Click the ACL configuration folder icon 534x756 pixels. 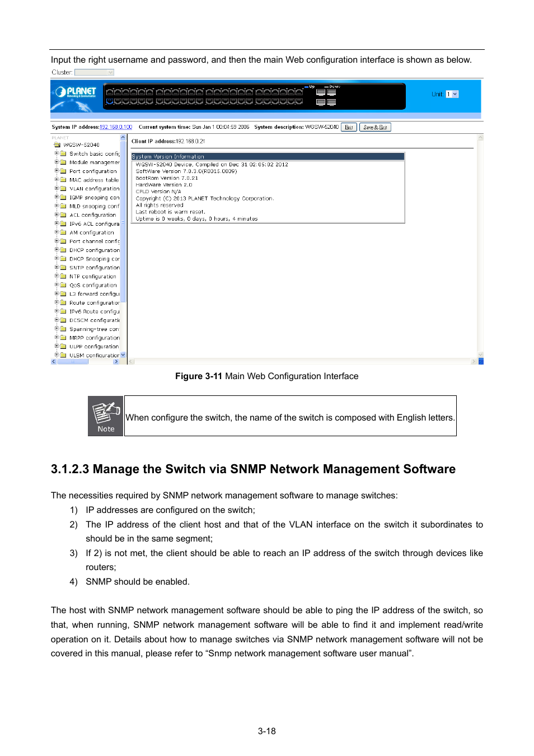tap(63, 214)
